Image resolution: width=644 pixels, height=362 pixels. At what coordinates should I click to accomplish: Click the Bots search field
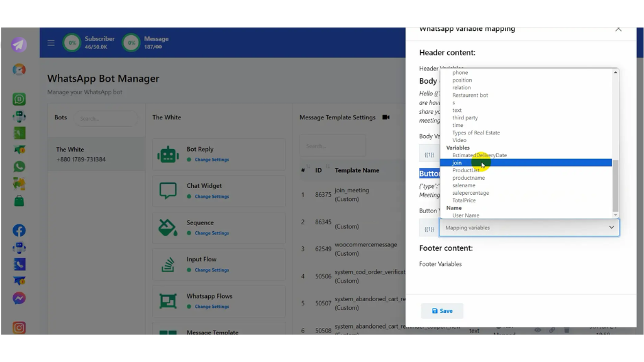(106, 118)
